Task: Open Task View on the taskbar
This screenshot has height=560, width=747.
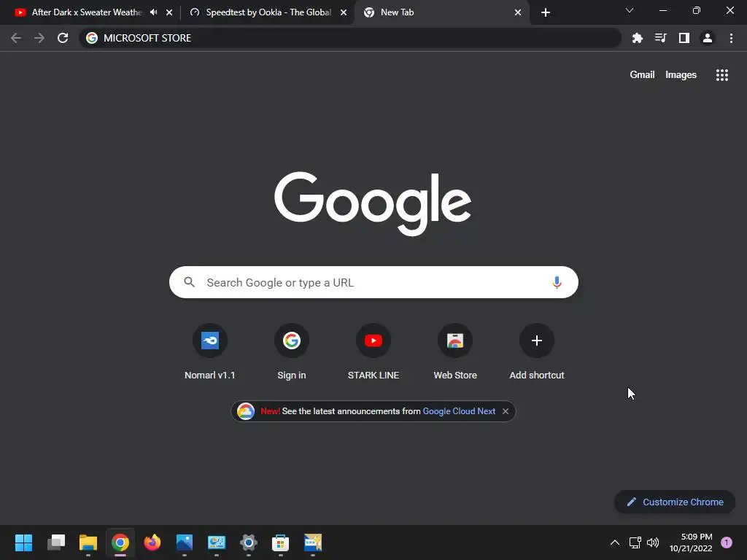Action: (56, 542)
